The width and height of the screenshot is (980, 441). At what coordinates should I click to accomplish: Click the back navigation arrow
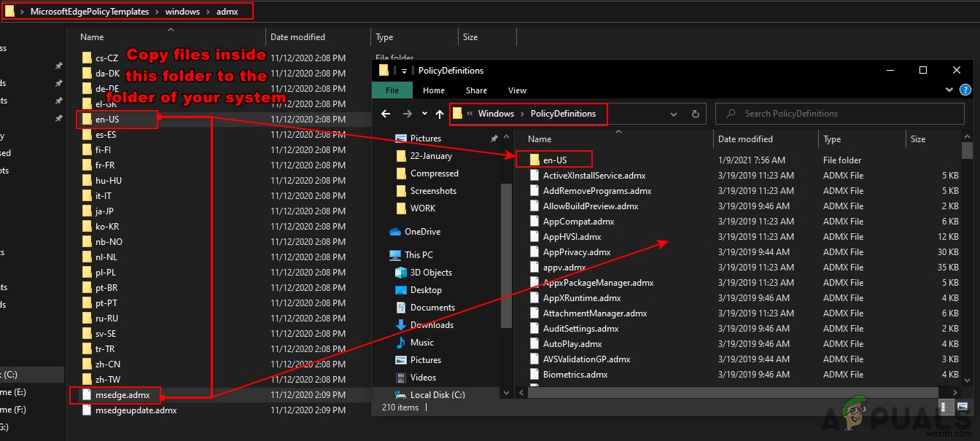[x=386, y=114]
